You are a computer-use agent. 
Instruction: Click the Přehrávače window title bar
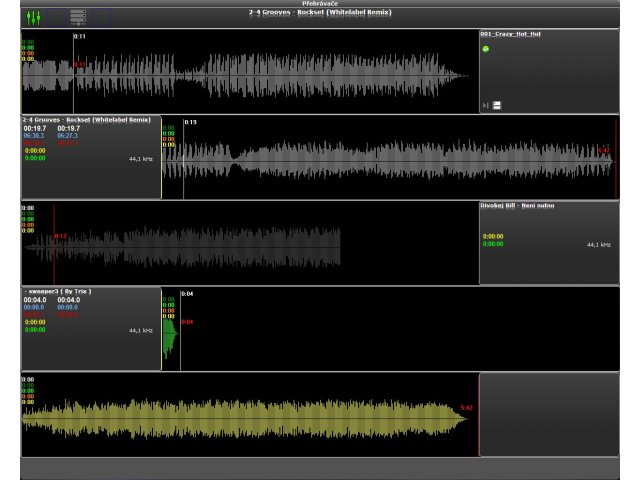pos(320,4)
